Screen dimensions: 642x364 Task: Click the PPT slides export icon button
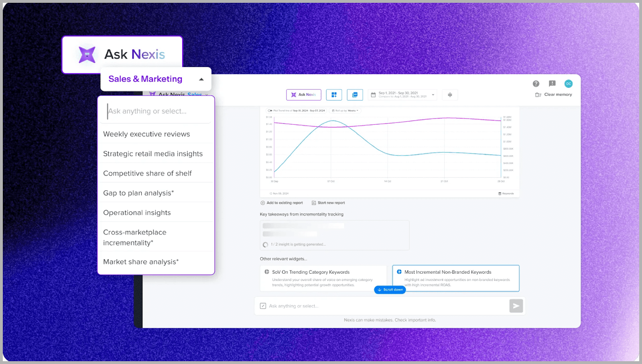click(x=355, y=95)
